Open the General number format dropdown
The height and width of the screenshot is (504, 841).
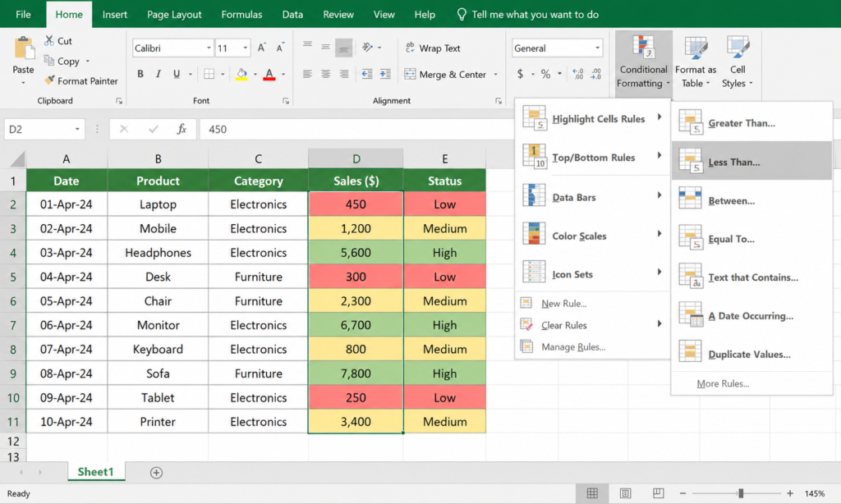[598, 48]
